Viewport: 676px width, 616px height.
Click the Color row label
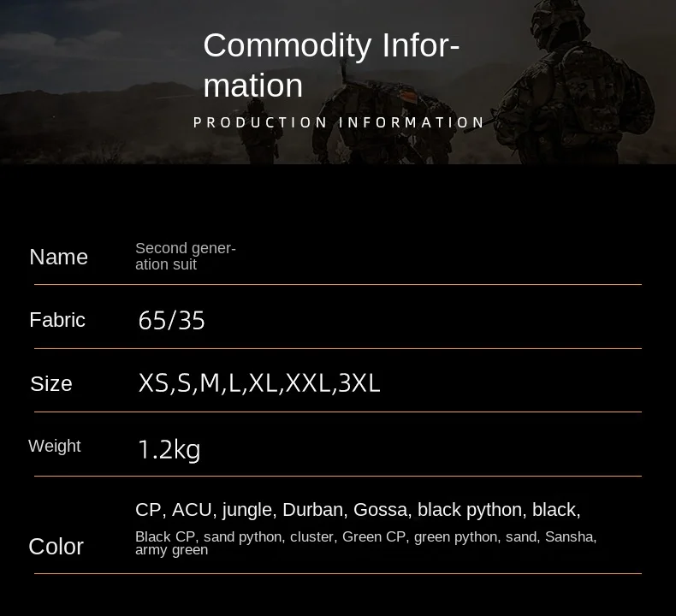(x=56, y=546)
